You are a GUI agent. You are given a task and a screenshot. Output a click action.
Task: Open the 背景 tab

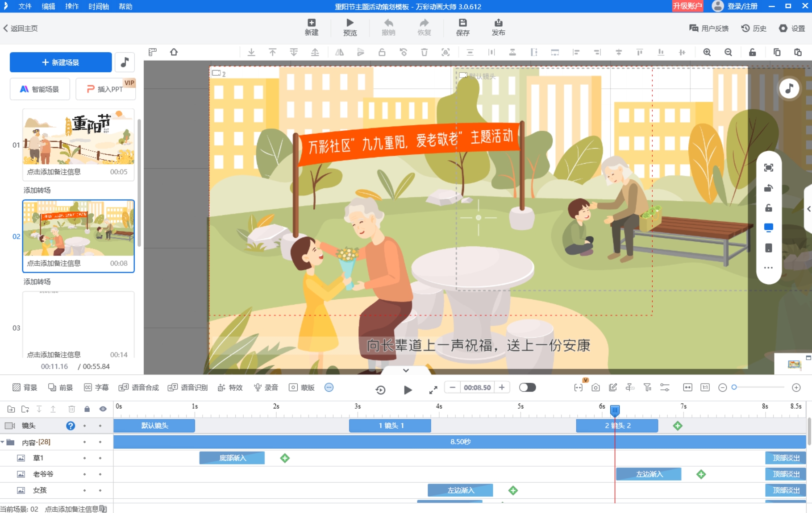[x=25, y=387]
